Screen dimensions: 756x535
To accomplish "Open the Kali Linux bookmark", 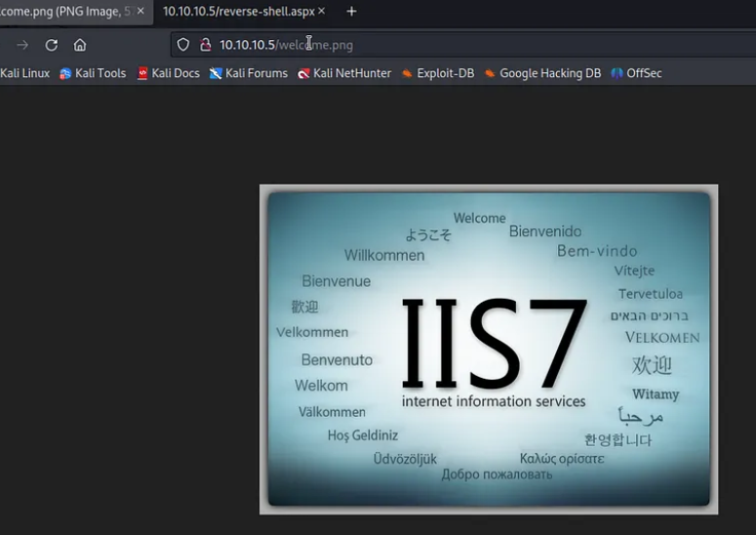I will tap(24, 73).
